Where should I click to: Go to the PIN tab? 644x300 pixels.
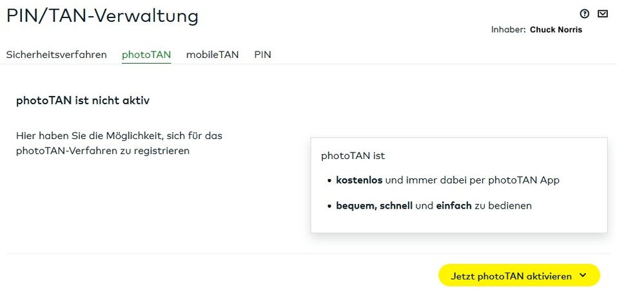(x=262, y=55)
